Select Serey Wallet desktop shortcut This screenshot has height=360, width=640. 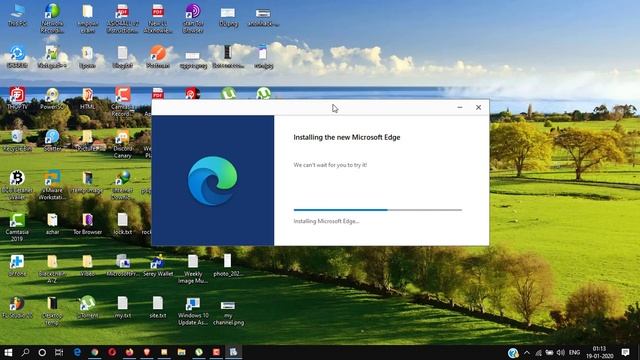click(x=158, y=265)
